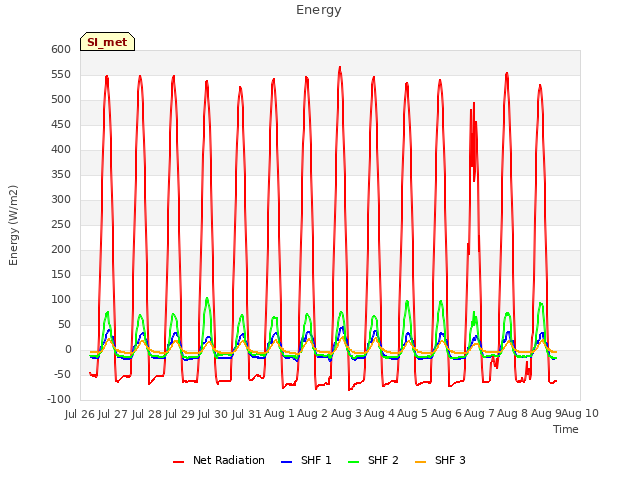
Task: Click the Energy (W/m2) y-axis label
Action: pyautogui.click(x=13, y=225)
